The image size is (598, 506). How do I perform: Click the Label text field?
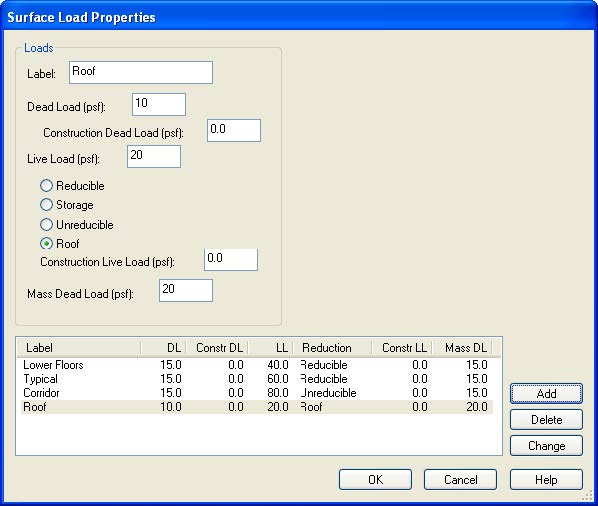click(x=141, y=72)
